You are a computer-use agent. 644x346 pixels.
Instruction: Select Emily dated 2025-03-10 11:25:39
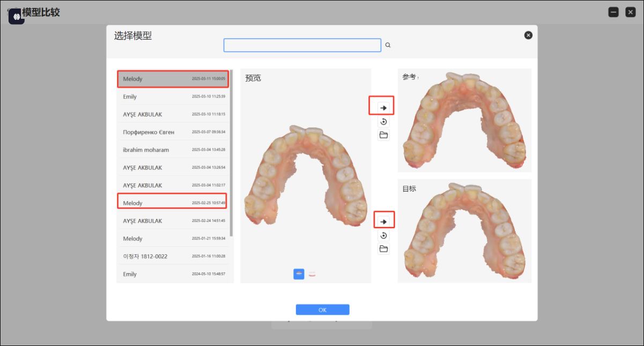(x=172, y=97)
